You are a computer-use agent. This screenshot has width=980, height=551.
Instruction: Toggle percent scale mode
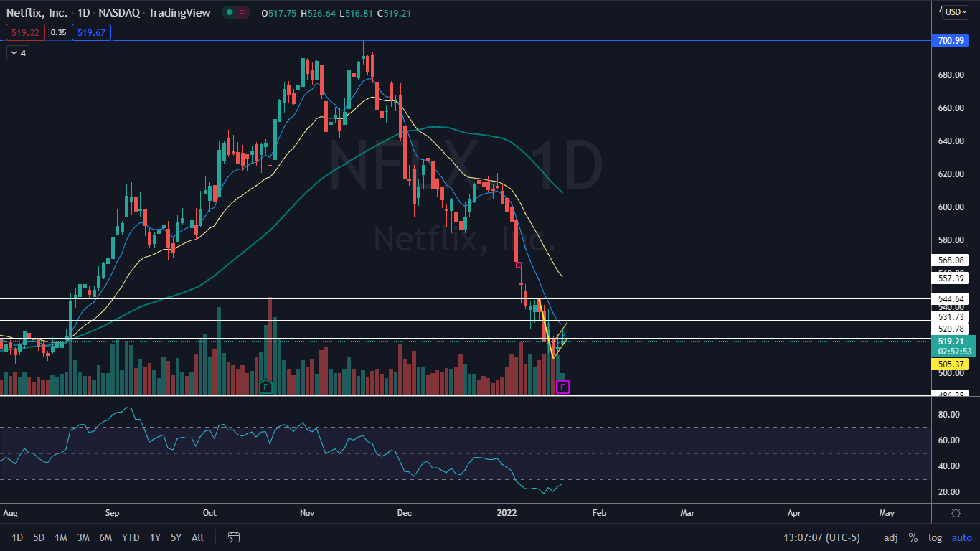click(x=913, y=537)
